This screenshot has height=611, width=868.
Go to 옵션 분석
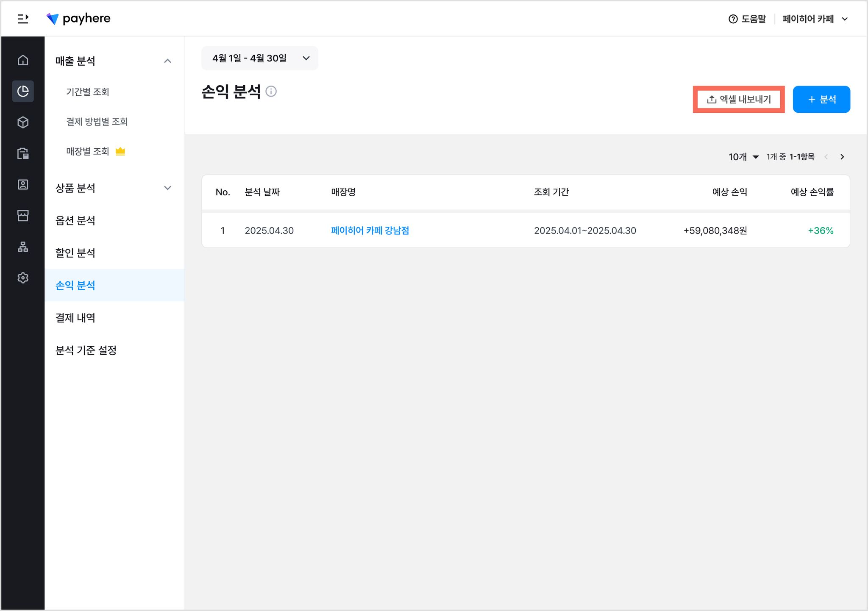(75, 220)
